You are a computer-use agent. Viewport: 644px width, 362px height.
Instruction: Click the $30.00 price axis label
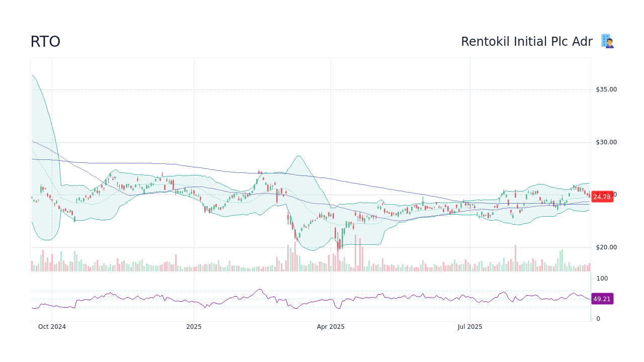pyautogui.click(x=606, y=142)
